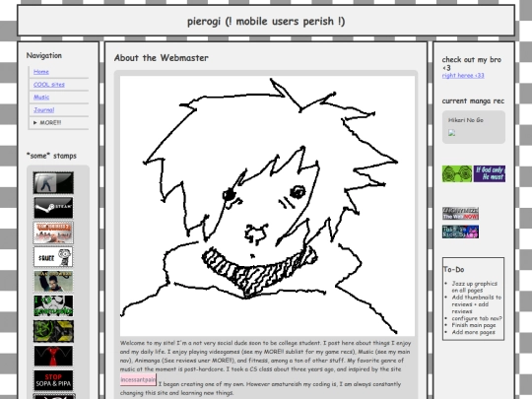Click the Counter-Strike stamp
532x399 pixels.
click(53, 182)
